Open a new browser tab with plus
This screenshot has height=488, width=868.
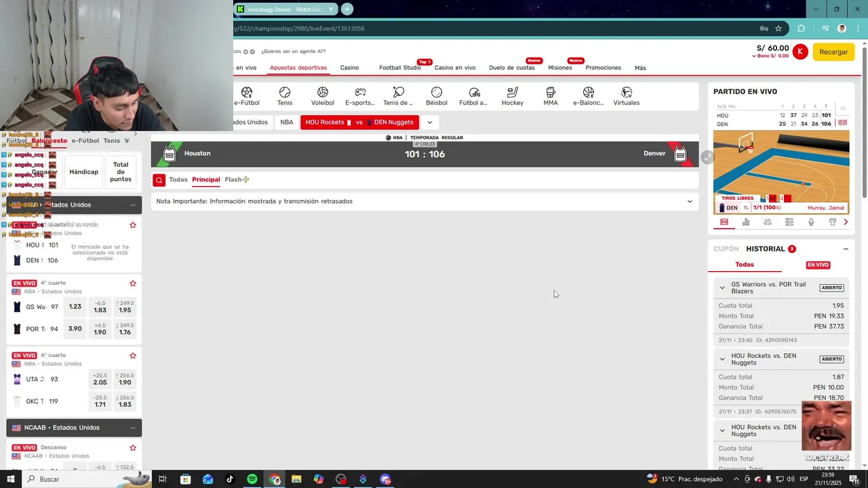point(347,9)
